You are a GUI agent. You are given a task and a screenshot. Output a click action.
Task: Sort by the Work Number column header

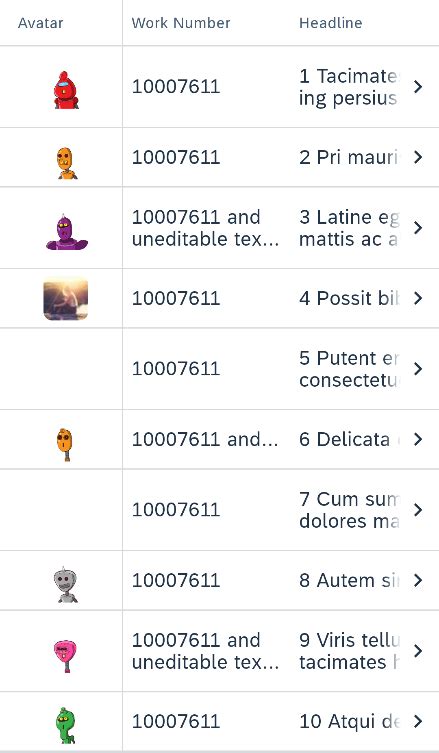tap(181, 23)
